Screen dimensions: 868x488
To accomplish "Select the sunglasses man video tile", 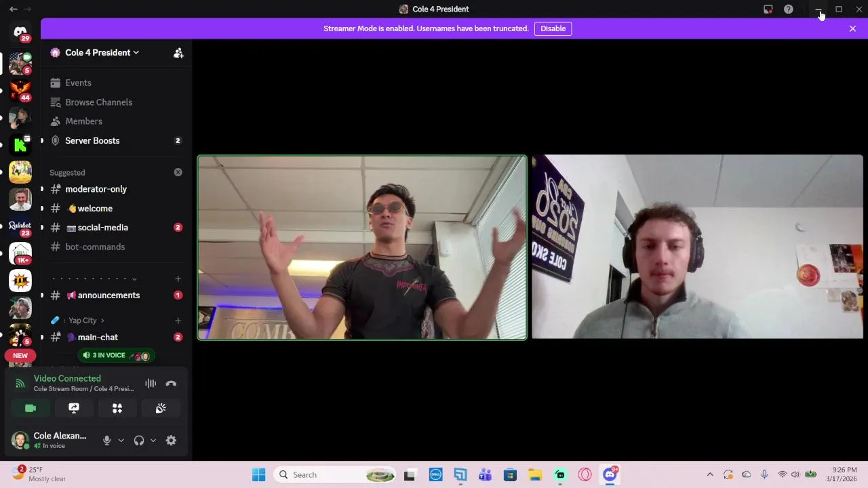I will point(362,247).
